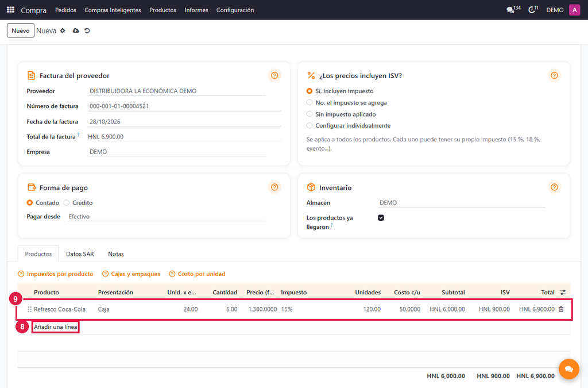The image size is (588, 388).
Task: Select Contado payment option
Action: pos(30,203)
